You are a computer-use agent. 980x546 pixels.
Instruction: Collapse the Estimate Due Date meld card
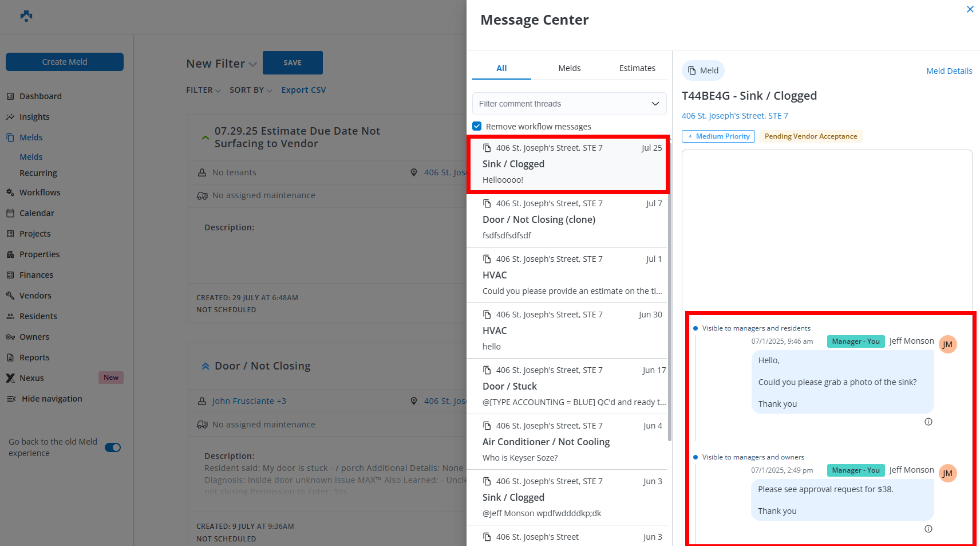(205, 138)
